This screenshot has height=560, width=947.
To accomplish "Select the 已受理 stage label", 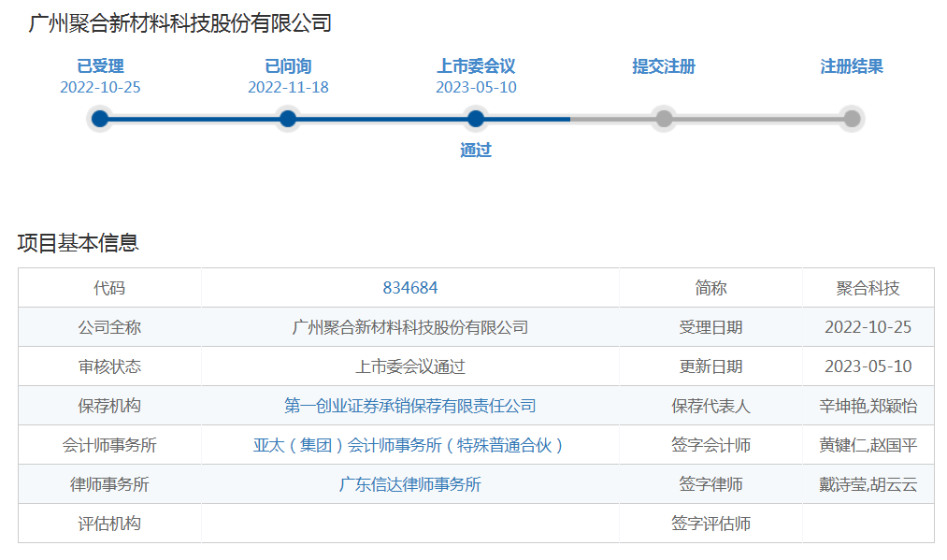I will (100, 65).
